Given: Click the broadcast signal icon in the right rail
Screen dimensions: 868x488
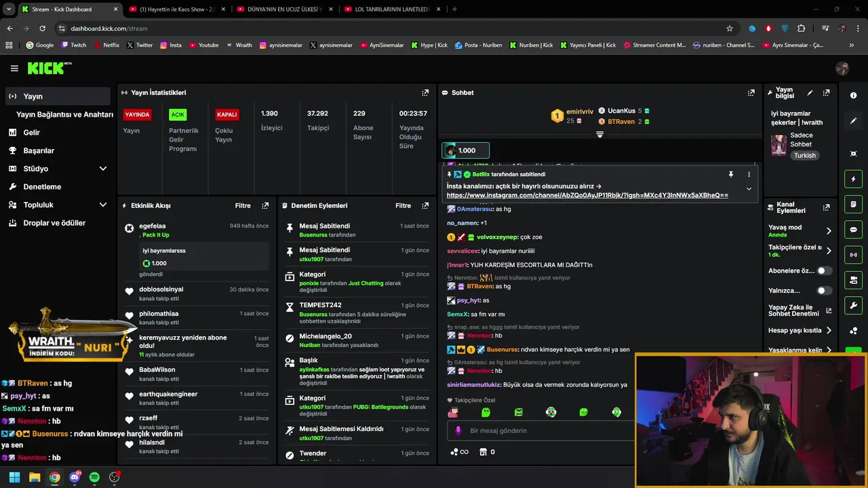Looking at the screenshot, I should pyautogui.click(x=854, y=255).
